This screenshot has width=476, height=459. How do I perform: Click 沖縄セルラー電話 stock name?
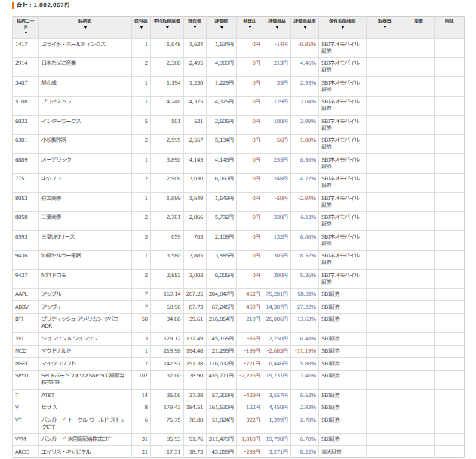[61, 255]
